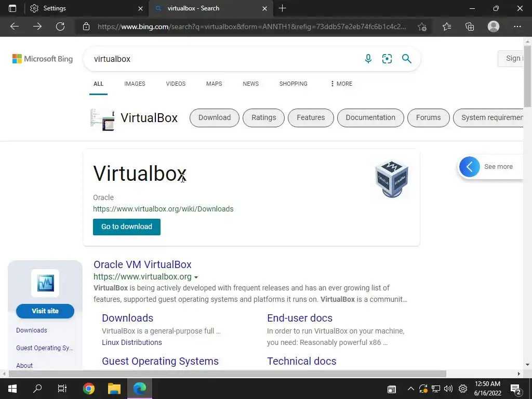Click sidebar Downloads link
532x399 pixels.
pos(32,330)
